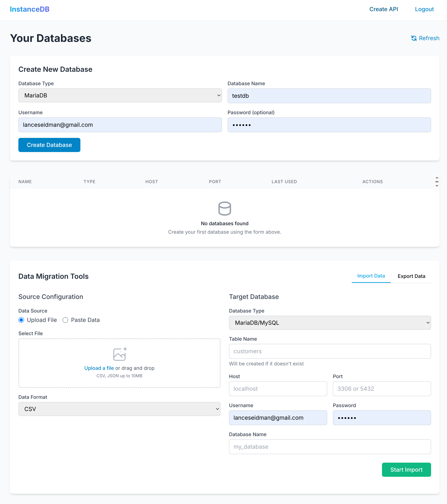Focus the Table Name field with customers placeholder

[330, 351]
